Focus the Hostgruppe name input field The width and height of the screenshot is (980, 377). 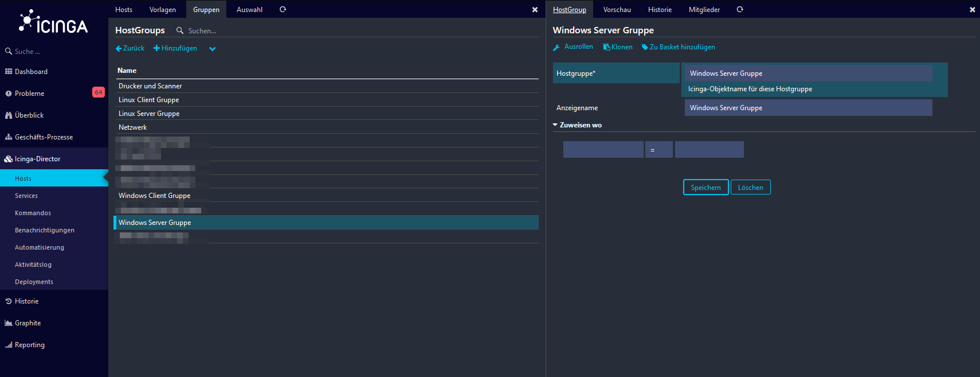(809, 73)
